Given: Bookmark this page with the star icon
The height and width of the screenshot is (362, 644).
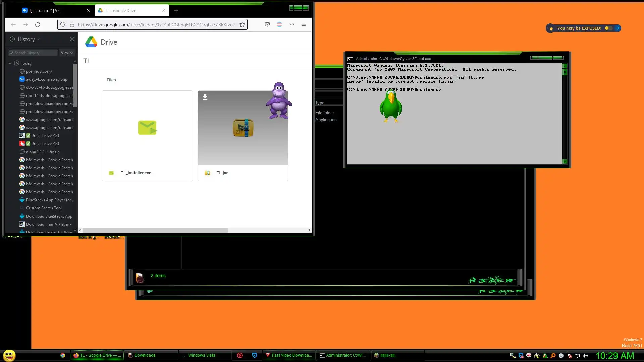Looking at the screenshot, I should click(x=242, y=24).
